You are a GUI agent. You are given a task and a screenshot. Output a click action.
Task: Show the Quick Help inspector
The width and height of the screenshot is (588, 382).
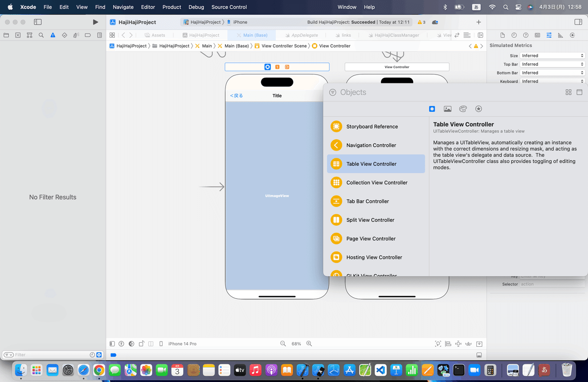point(526,35)
